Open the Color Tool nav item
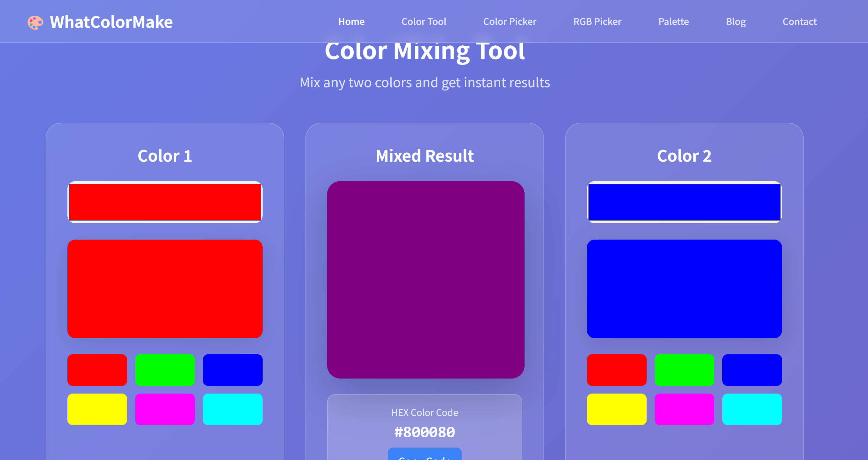This screenshot has width=868, height=460. [424, 22]
